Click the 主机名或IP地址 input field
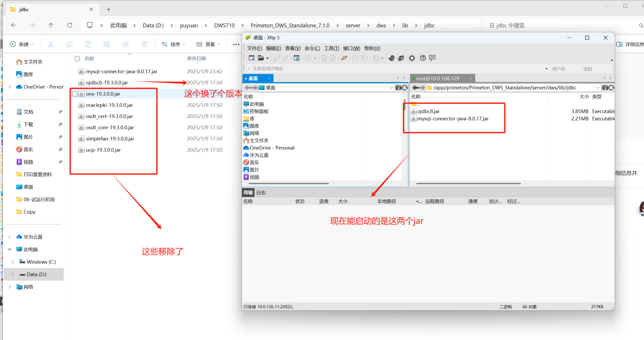Viewport: 644px width, 340px height. (x=390, y=69)
